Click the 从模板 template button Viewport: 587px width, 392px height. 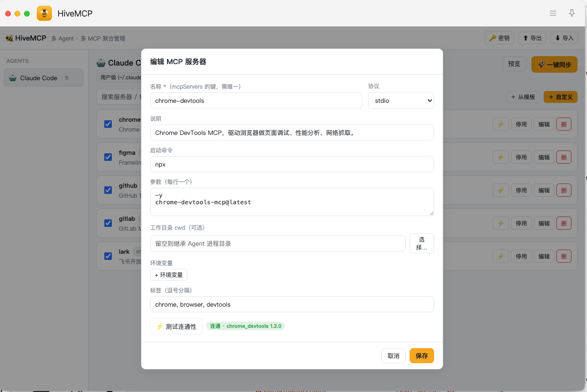[x=523, y=97]
